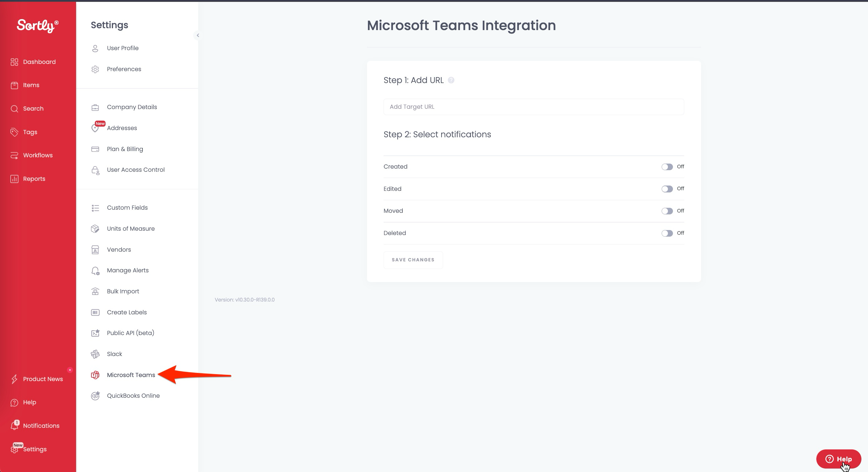The height and width of the screenshot is (472, 868).
Task: Open Public API (beta) link
Action: tap(130, 333)
